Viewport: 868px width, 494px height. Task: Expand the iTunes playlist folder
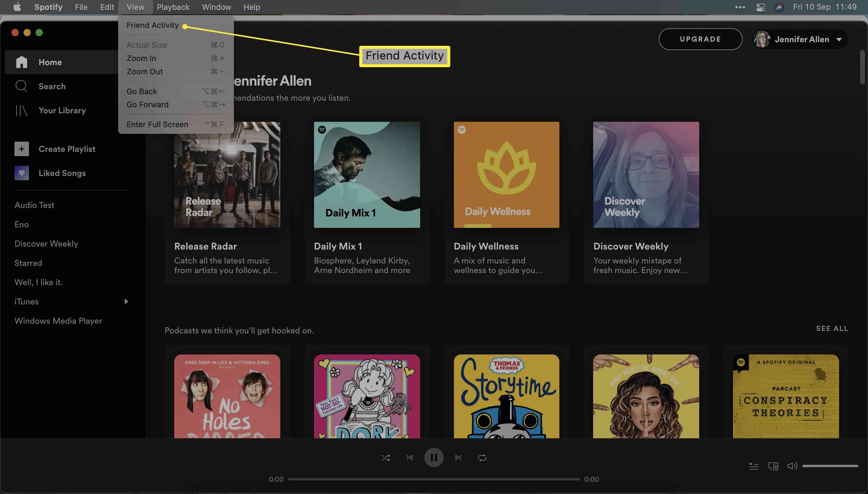click(x=126, y=301)
